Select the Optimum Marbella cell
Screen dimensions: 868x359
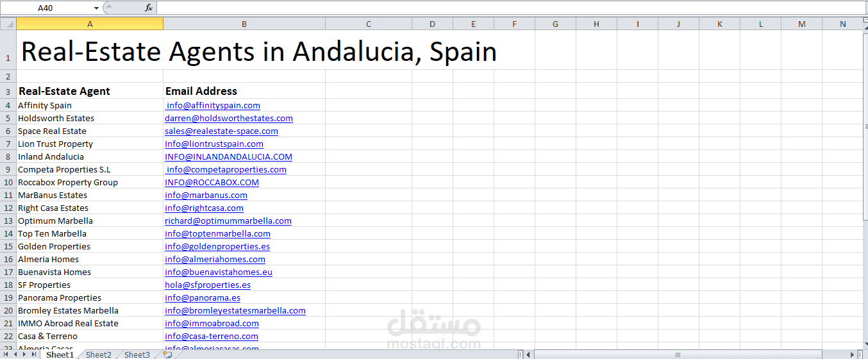tap(90, 221)
